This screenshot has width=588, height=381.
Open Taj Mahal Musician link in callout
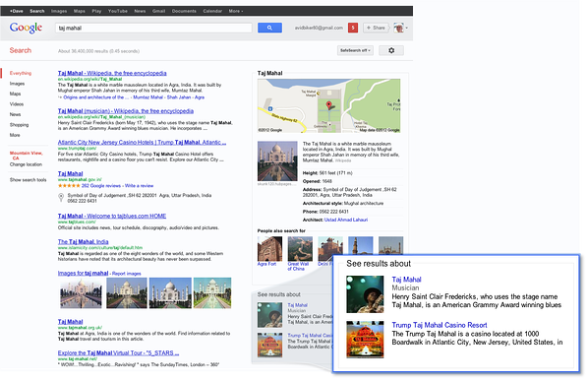406,280
